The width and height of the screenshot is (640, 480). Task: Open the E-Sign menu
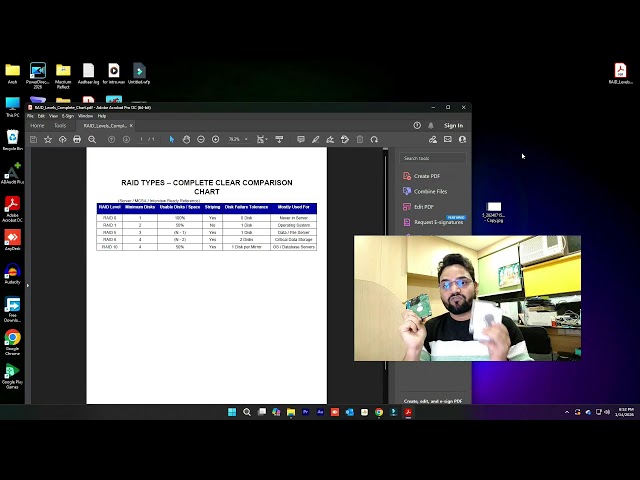[68, 116]
